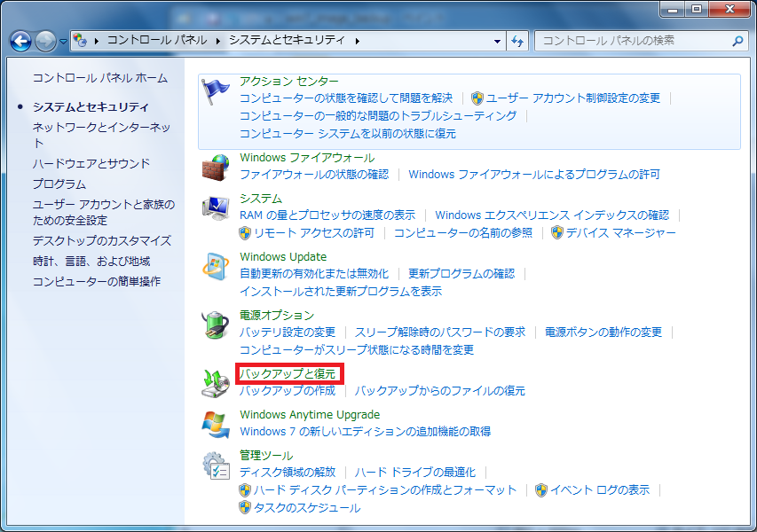Select プログラム in sidebar
757x532 pixels.
pos(59,184)
